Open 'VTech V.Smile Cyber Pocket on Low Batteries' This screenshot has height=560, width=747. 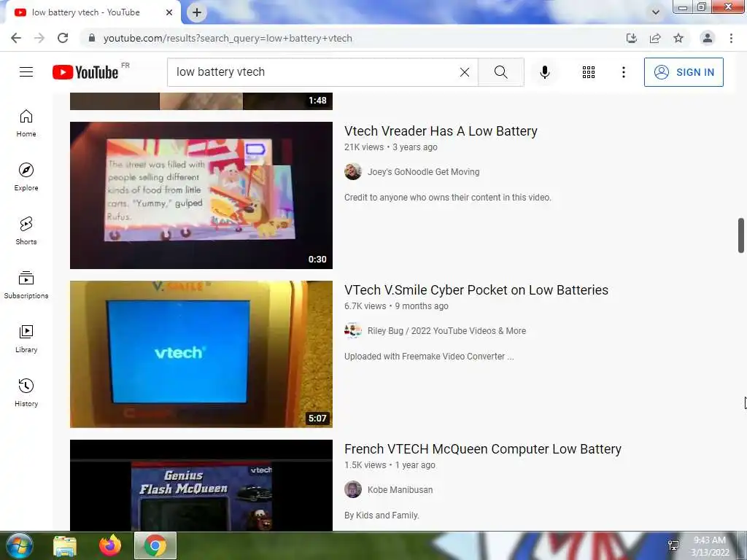(x=476, y=290)
